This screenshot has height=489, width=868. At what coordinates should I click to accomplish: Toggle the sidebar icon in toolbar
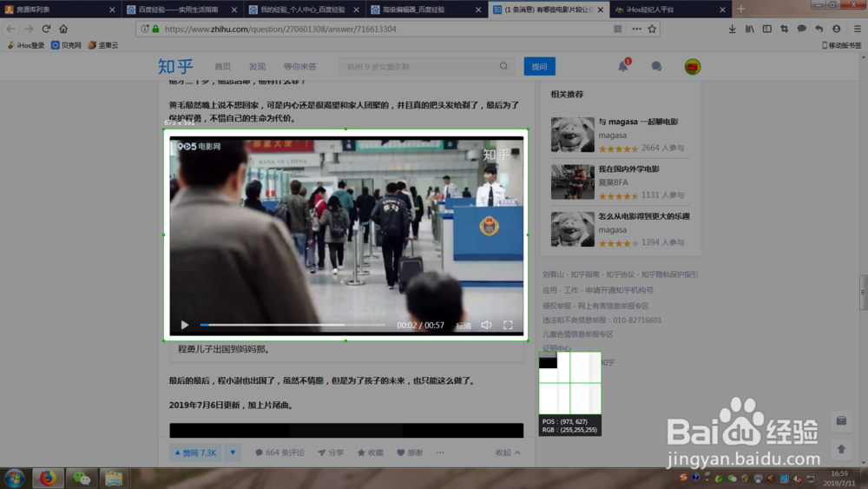(766, 29)
